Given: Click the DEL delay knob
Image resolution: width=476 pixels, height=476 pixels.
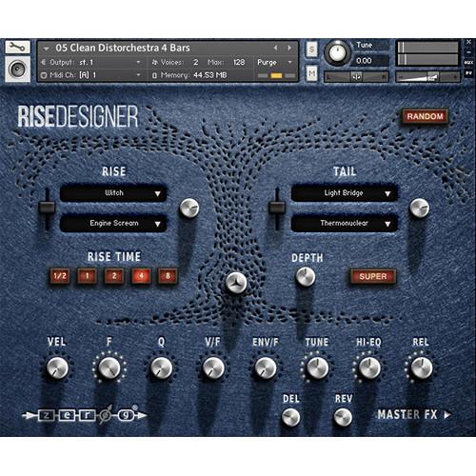Looking at the screenshot, I should click(291, 417).
